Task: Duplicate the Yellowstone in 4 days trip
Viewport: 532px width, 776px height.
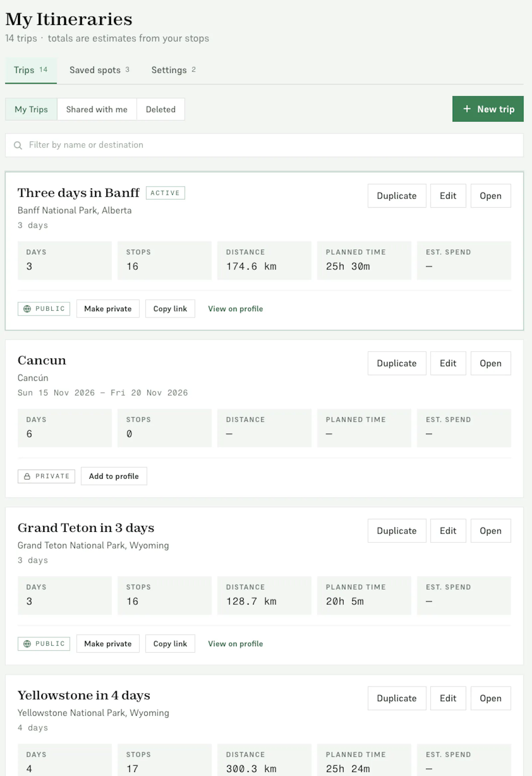Action: tap(397, 698)
